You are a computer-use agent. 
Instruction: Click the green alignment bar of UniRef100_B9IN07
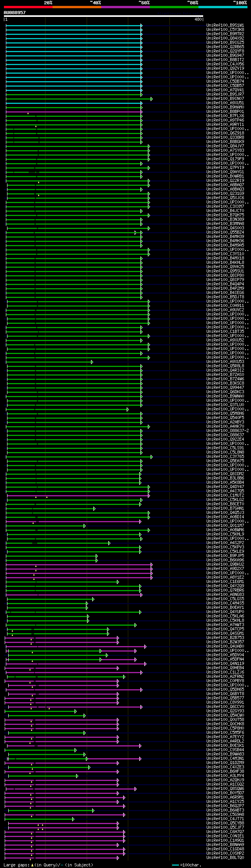click(x=79, y=99)
